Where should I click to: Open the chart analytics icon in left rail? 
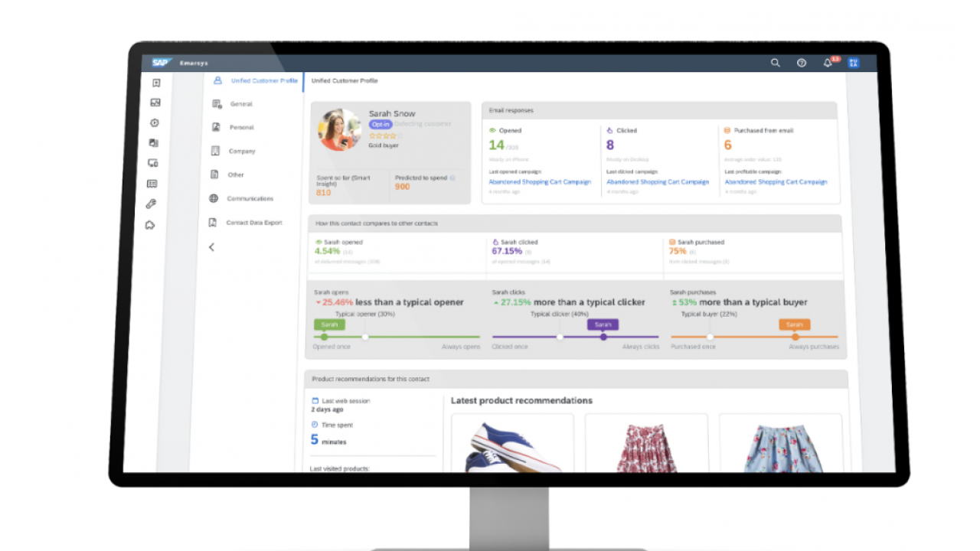[155, 103]
